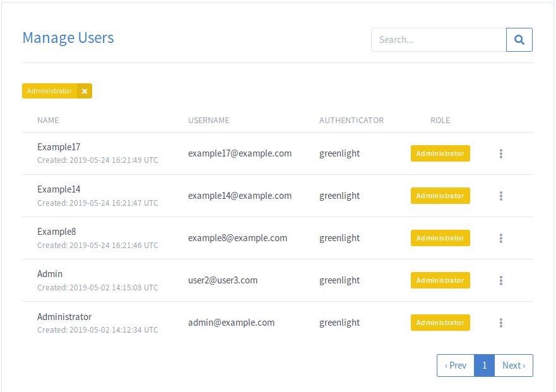Click the username example8@example.com

coord(237,238)
